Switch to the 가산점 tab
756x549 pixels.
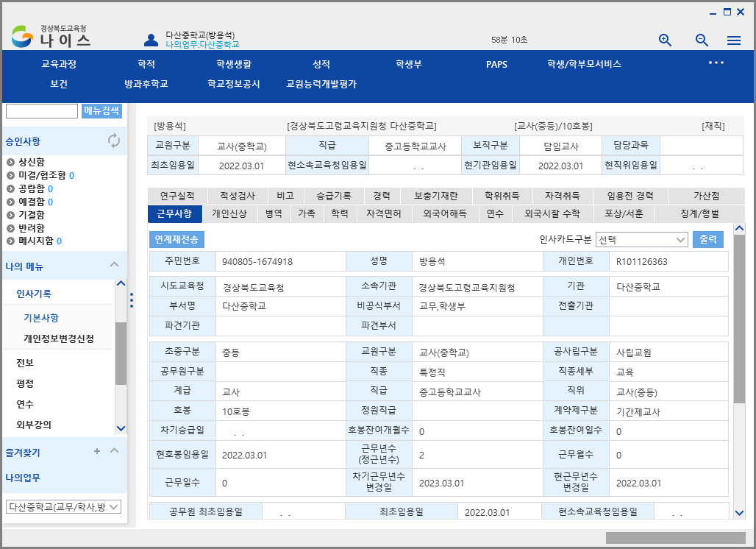(x=706, y=196)
